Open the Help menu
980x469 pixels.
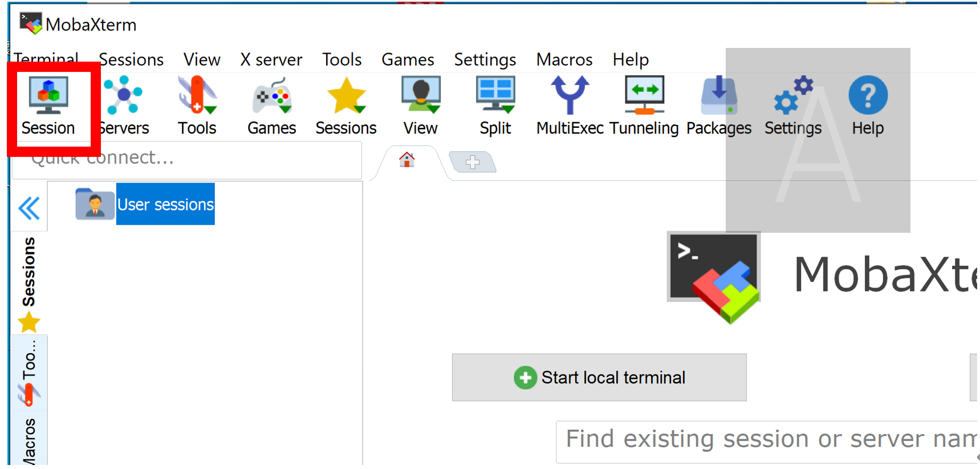pyautogui.click(x=631, y=59)
